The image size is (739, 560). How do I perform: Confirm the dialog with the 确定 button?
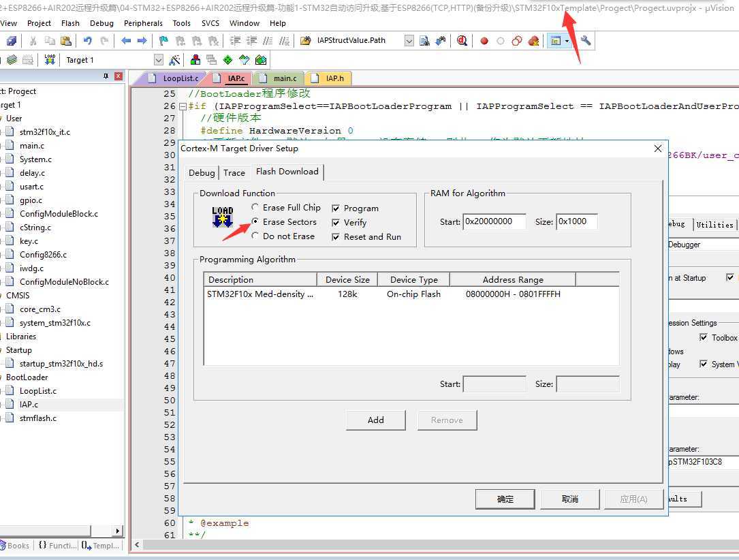point(505,499)
